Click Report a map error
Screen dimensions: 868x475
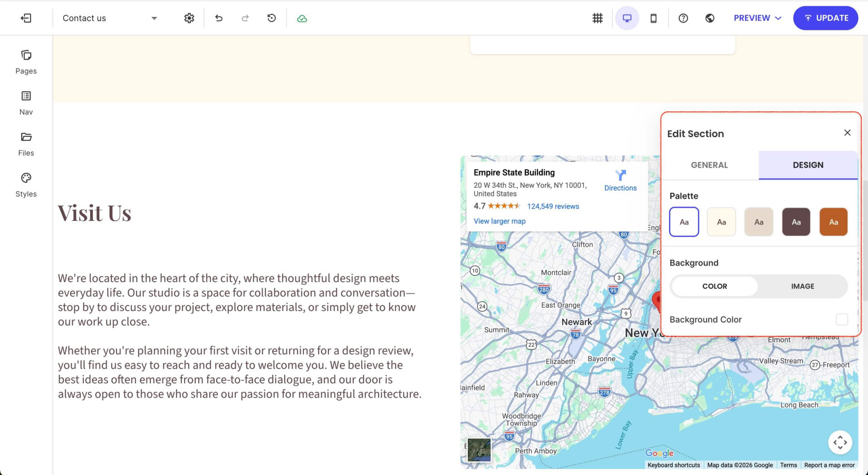[830, 465]
